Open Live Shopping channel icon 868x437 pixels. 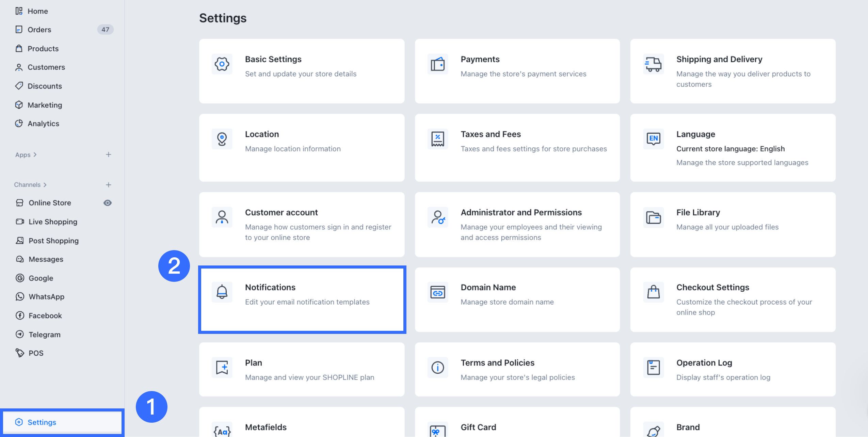click(20, 222)
